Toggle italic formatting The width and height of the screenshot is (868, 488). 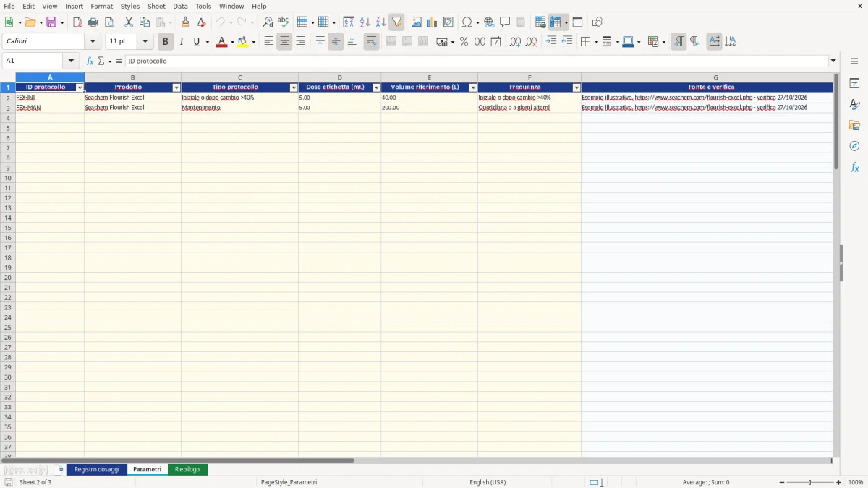click(x=182, y=42)
